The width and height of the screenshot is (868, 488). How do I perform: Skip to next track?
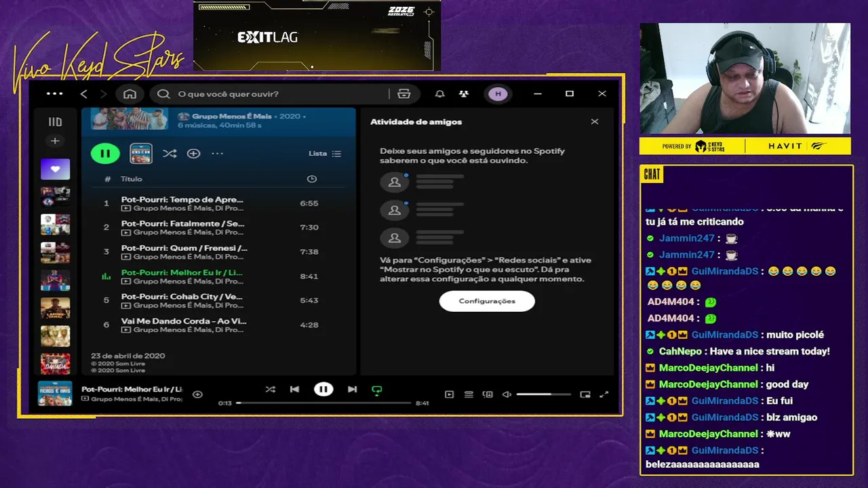point(352,389)
